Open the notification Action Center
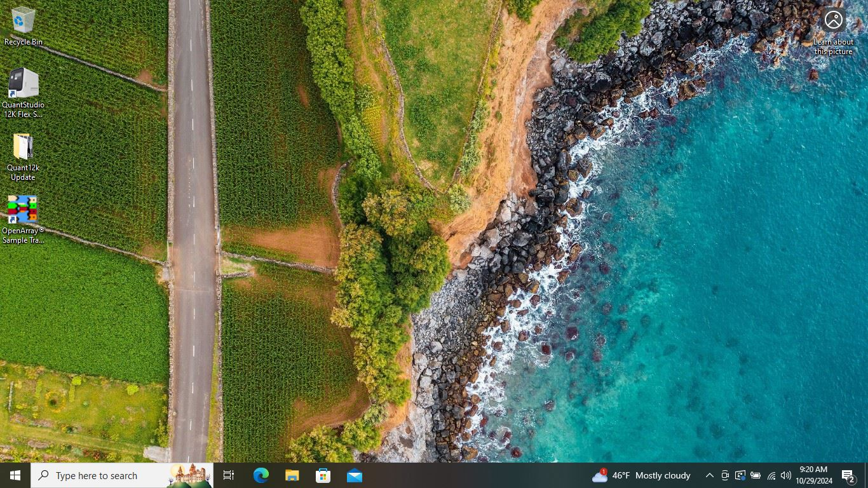Screen dimensions: 868x488 pos(849,475)
